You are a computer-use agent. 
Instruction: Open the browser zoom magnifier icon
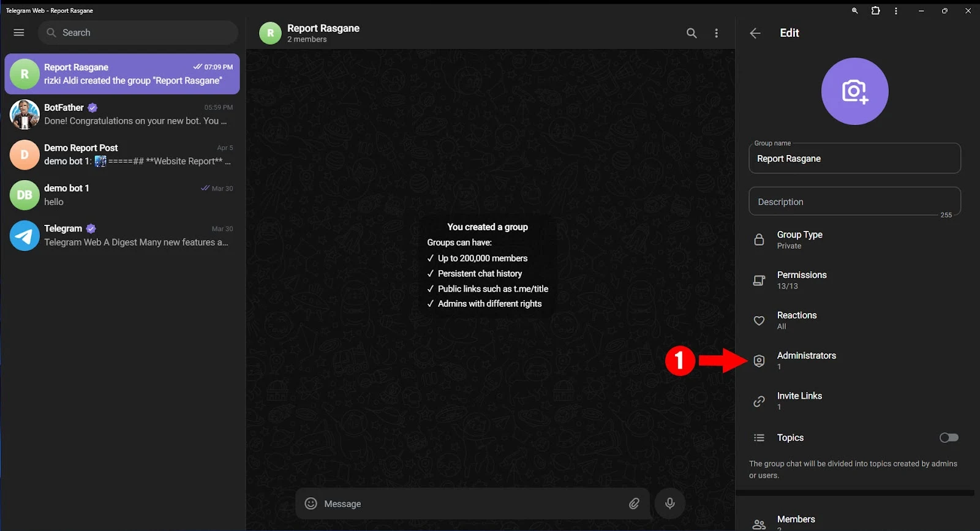pyautogui.click(x=854, y=10)
